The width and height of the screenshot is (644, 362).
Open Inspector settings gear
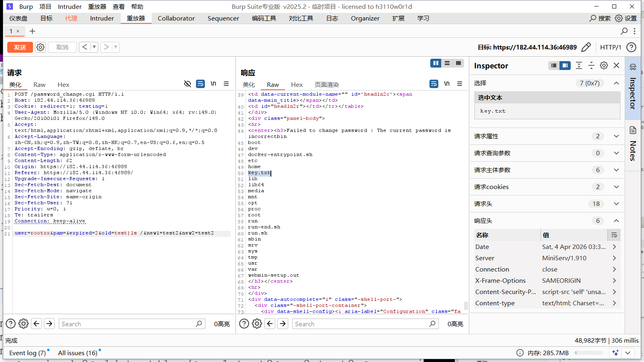604,65
